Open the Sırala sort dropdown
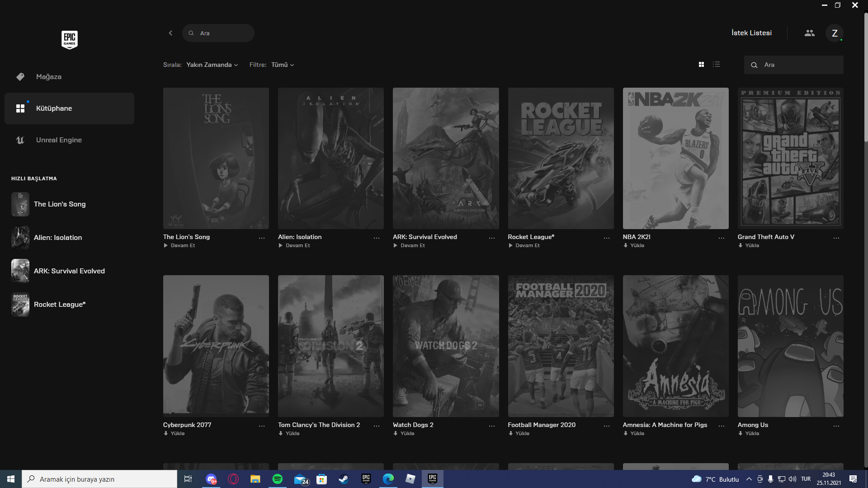 pyautogui.click(x=212, y=65)
